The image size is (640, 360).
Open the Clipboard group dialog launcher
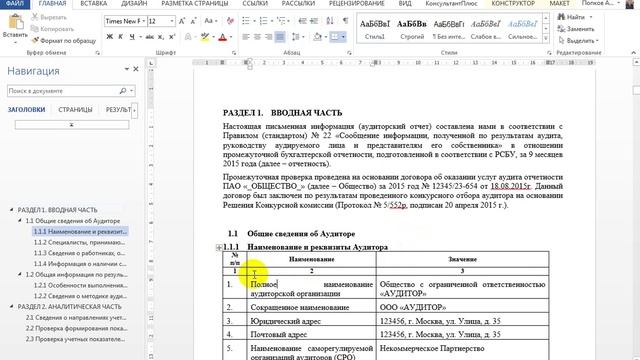[x=98, y=53]
